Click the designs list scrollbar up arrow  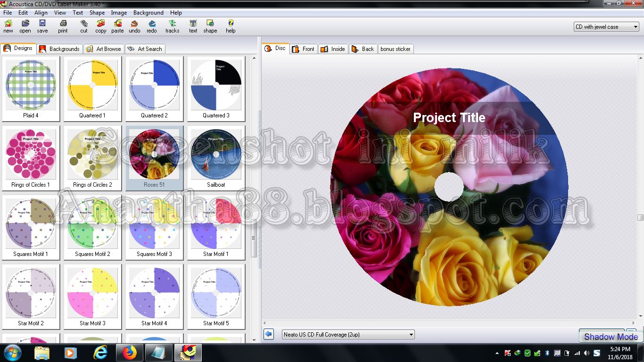[x=254, y=58]
